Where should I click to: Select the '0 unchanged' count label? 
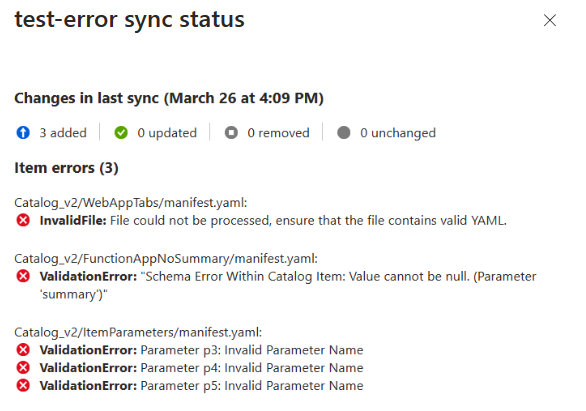[x=398, y=133]
